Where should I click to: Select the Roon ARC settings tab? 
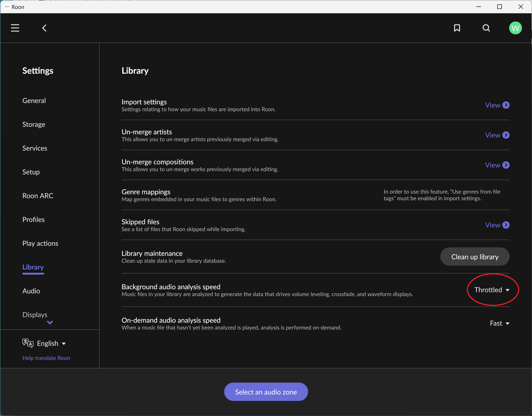click(x=38, y=196)
